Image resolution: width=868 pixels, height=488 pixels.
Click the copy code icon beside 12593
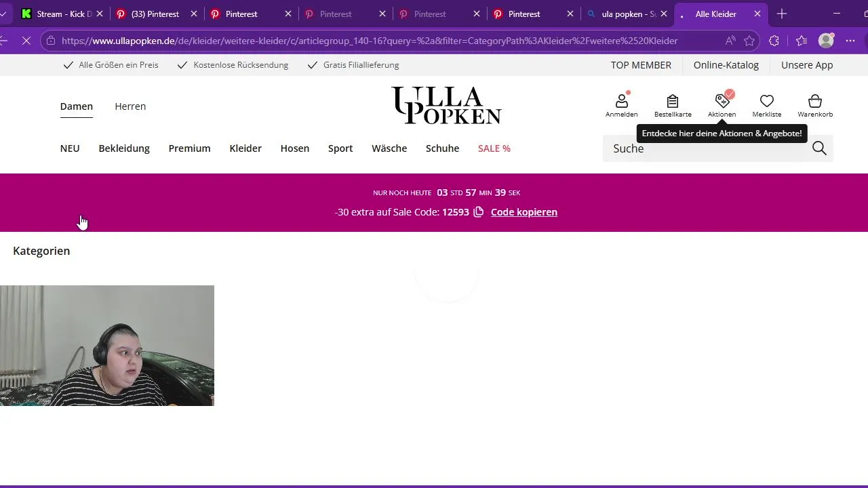coord(479,212)
